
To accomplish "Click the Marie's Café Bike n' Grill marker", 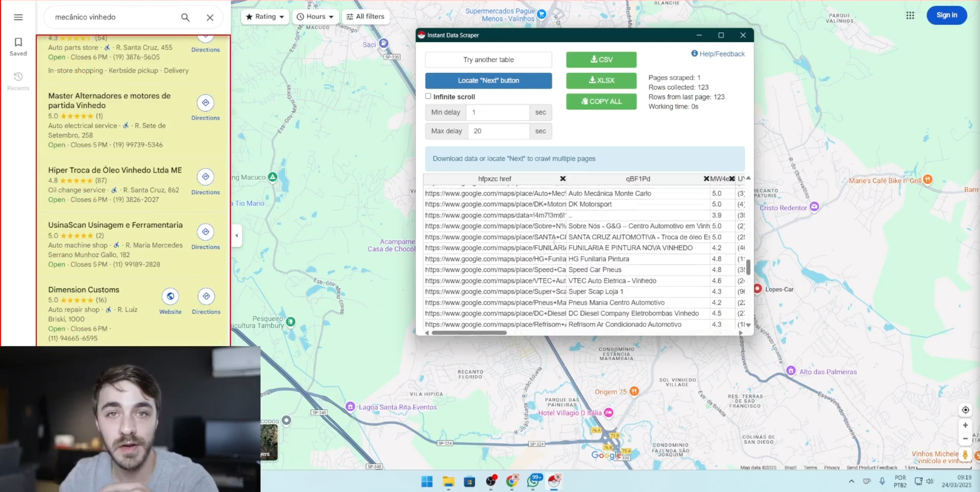I will [928, 180].
